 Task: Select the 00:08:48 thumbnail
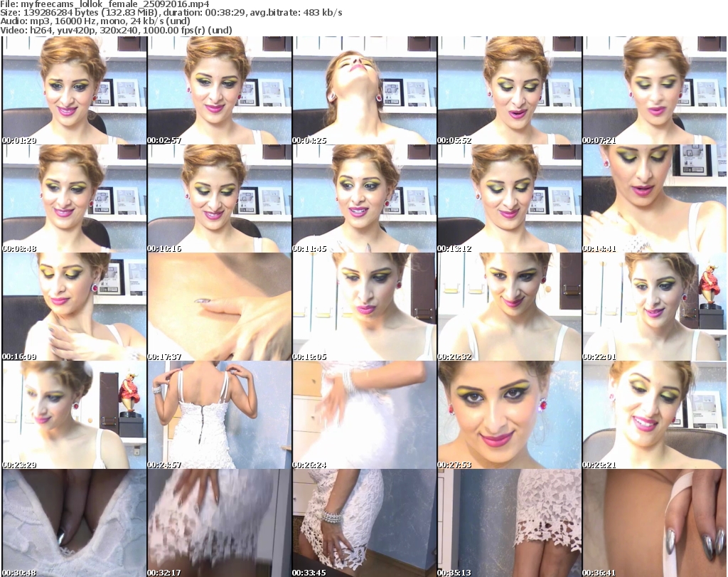(74, 198)
